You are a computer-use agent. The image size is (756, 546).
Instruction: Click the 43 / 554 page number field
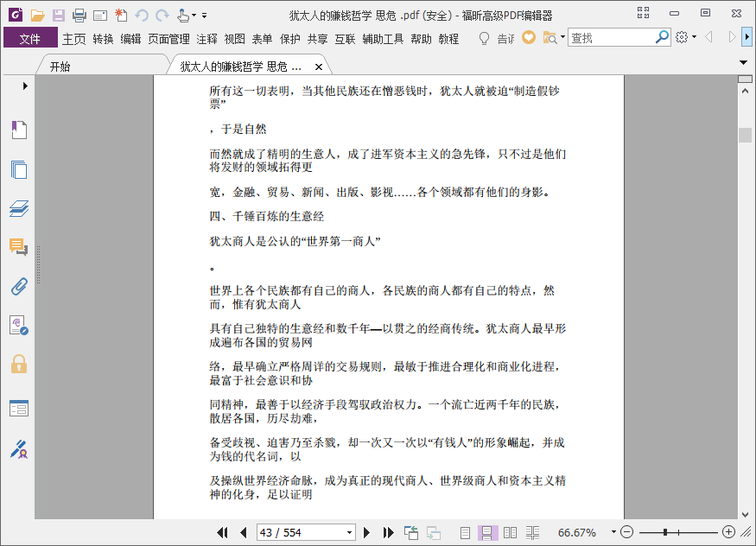click(x=302, y=532)
